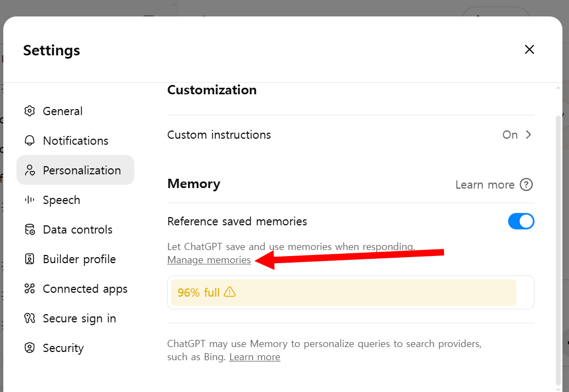Open the Manage memories link
569x392 pixels.
pos(209,260)
